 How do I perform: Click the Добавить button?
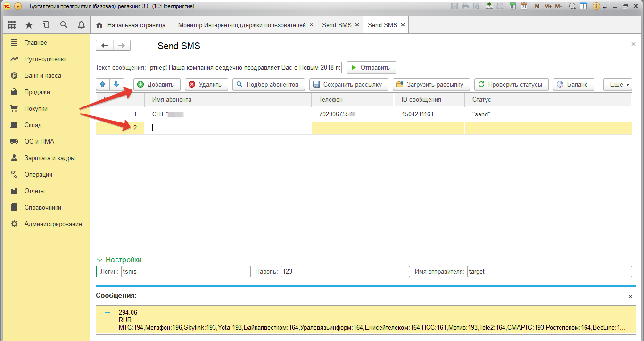[157, 84]
